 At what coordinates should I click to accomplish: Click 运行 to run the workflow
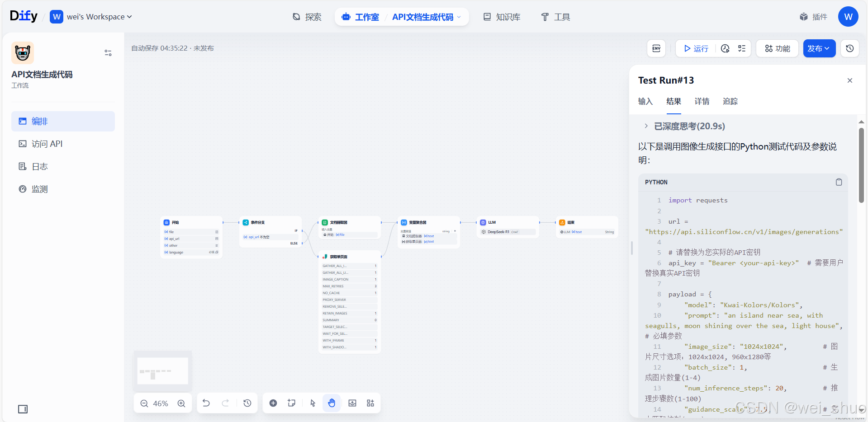(x=695, y=48)
